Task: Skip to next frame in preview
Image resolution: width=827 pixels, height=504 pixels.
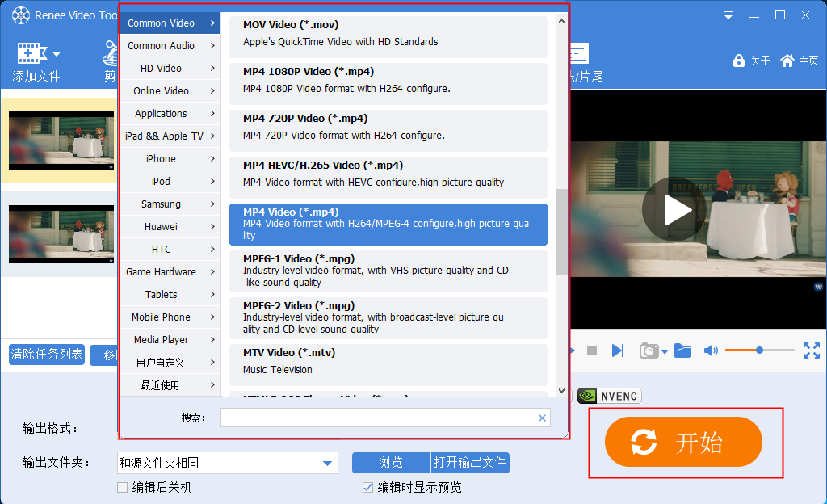Action: click(x=618, y=351)
